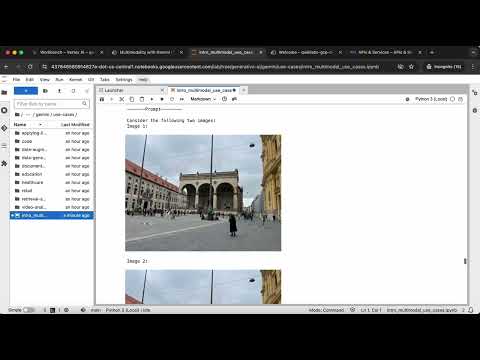
Task: Click first image thumbnail in notebook output
Action: [x=203, y=193]
